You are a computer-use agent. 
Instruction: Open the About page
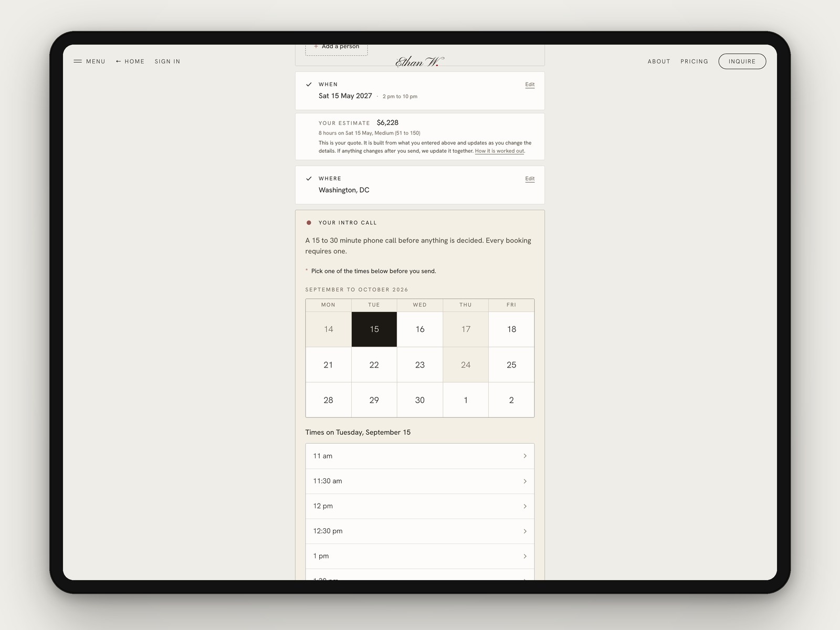659,61
